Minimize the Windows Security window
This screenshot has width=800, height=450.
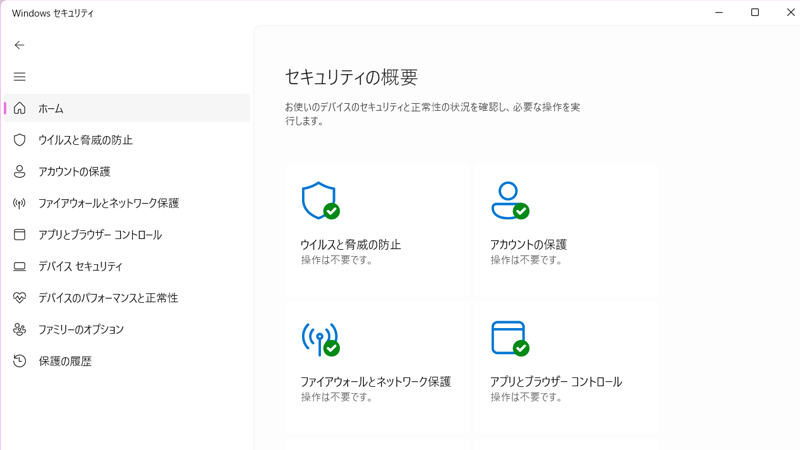(x=719, y=12)
